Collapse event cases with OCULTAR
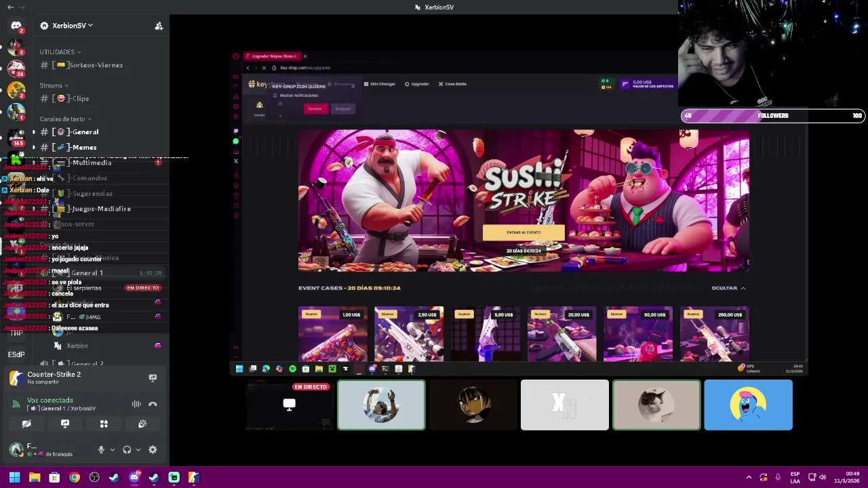This screenshot has height=488, width=868. 728,288
